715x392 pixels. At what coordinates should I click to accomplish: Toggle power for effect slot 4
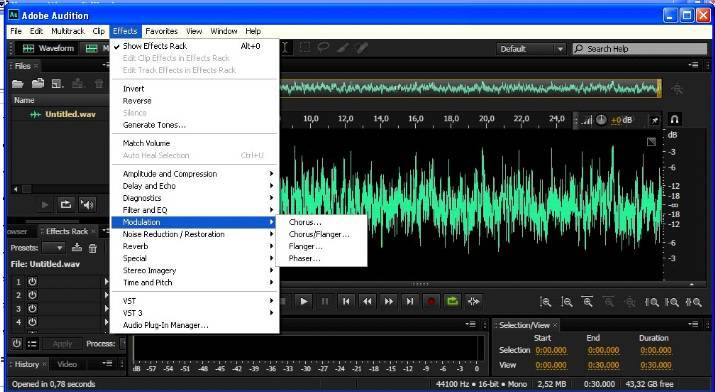click(32, 322)
